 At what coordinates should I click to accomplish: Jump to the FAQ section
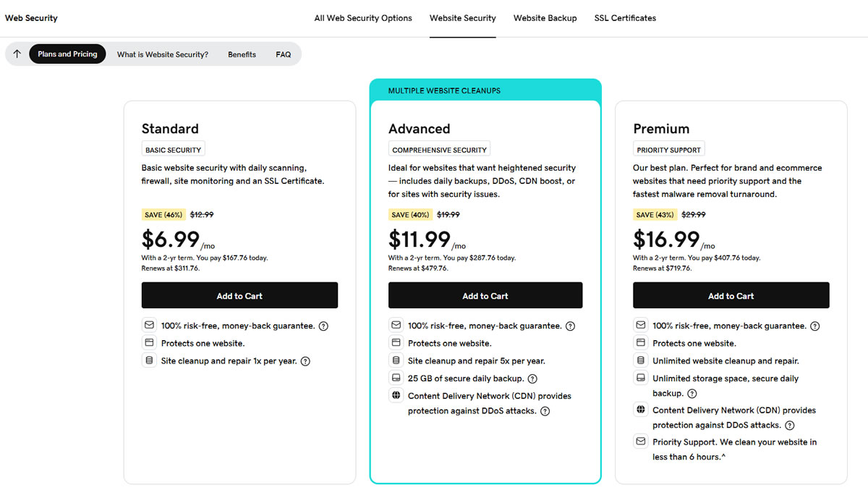point(283,54)
